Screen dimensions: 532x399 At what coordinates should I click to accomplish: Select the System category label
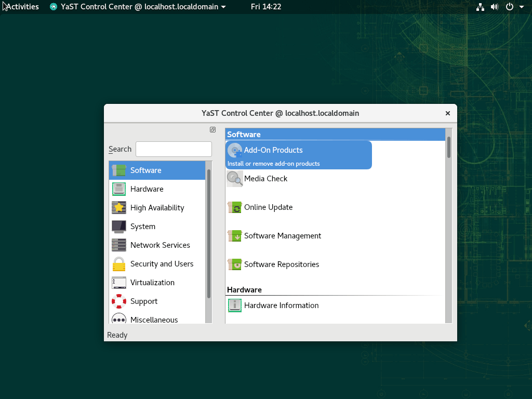pos(143,227)
